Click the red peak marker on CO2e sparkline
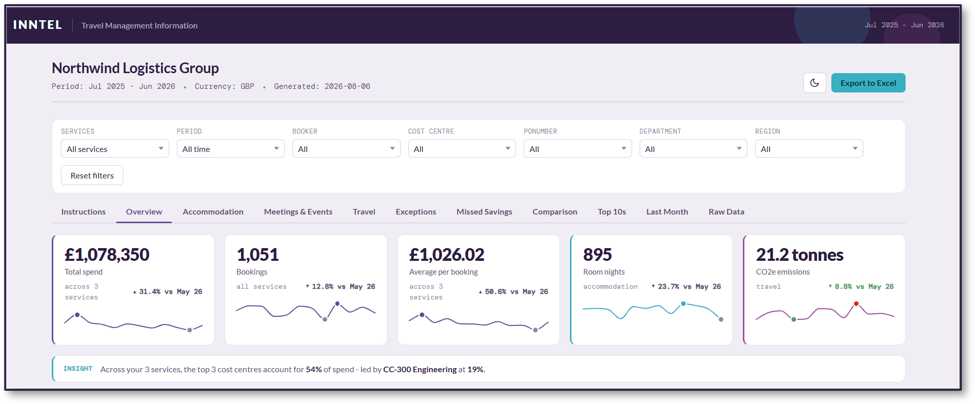This screenshot has height=404, width=975. point(856,303)
